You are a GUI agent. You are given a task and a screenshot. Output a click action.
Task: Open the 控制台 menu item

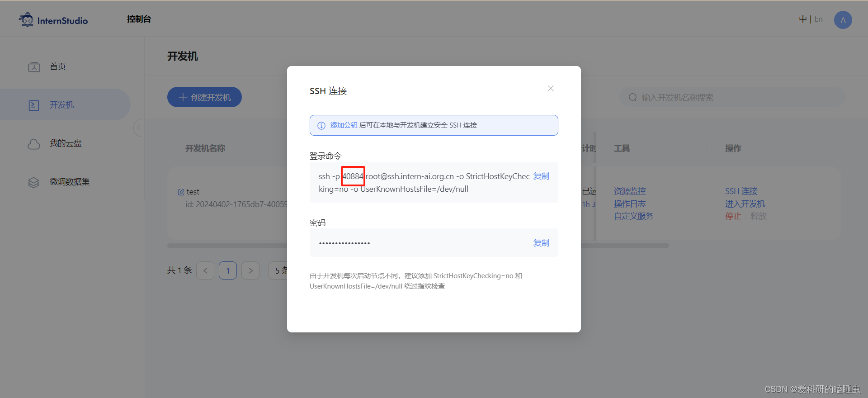(139, 19)
